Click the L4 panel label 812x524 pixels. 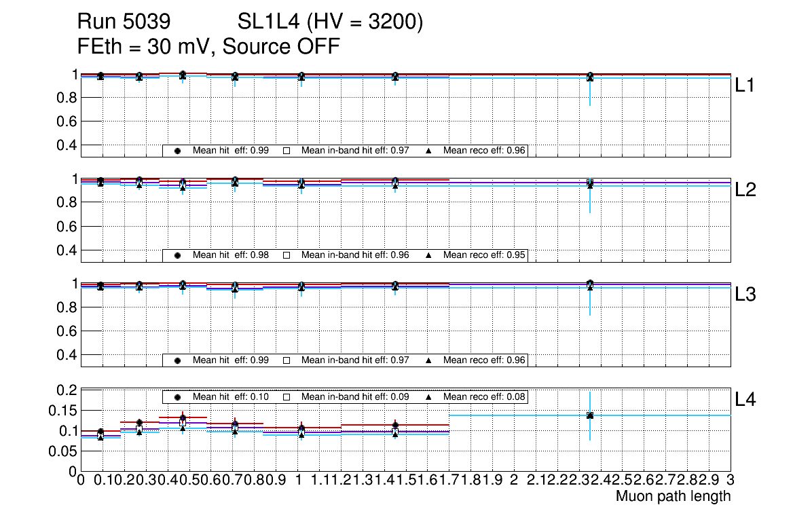click(x=745, y=400)
